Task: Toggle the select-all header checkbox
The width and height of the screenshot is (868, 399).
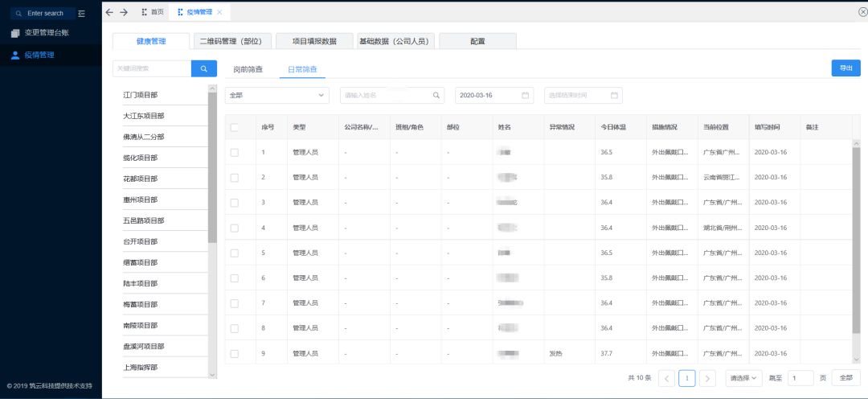Action: point(234,127)
